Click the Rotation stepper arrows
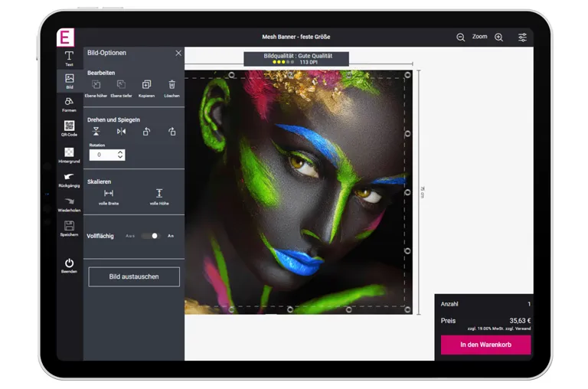 click(x=120, y=155)
